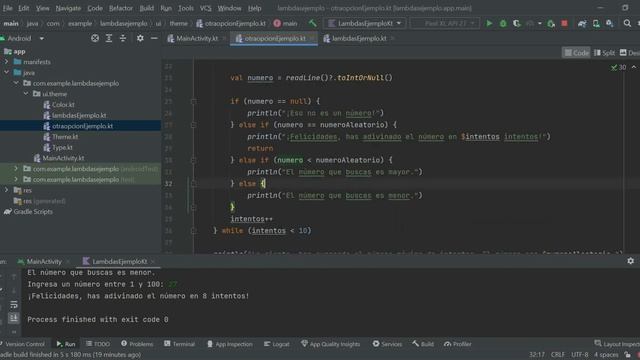Screen dimensions: 640x360
Task: Open the Problems tool window
Action: (137, 344)
